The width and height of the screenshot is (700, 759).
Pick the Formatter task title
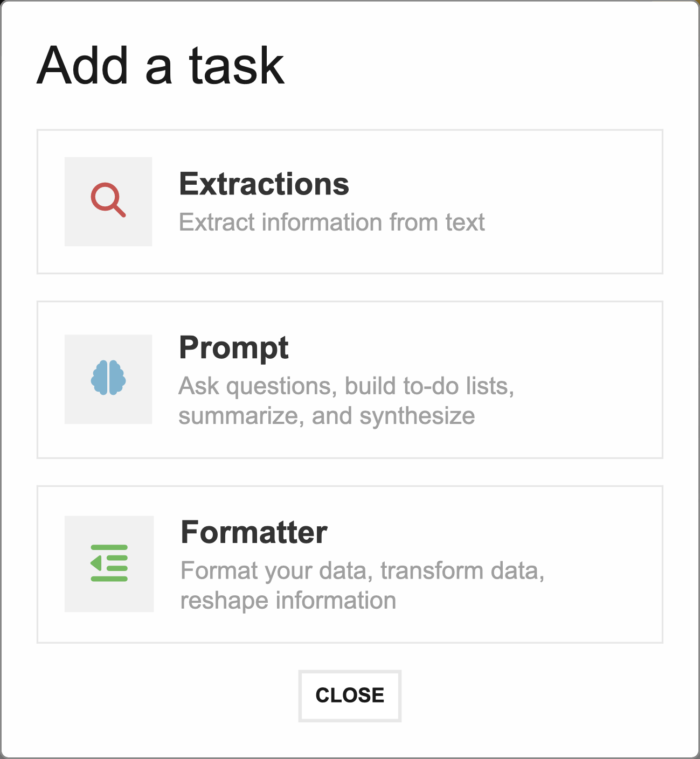click(x=254, y=532)
